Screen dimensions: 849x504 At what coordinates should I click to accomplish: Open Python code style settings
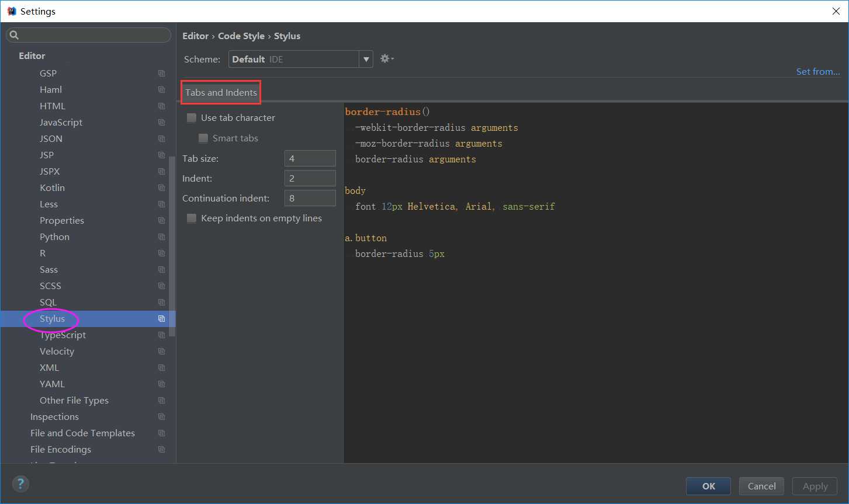(54, 237)
